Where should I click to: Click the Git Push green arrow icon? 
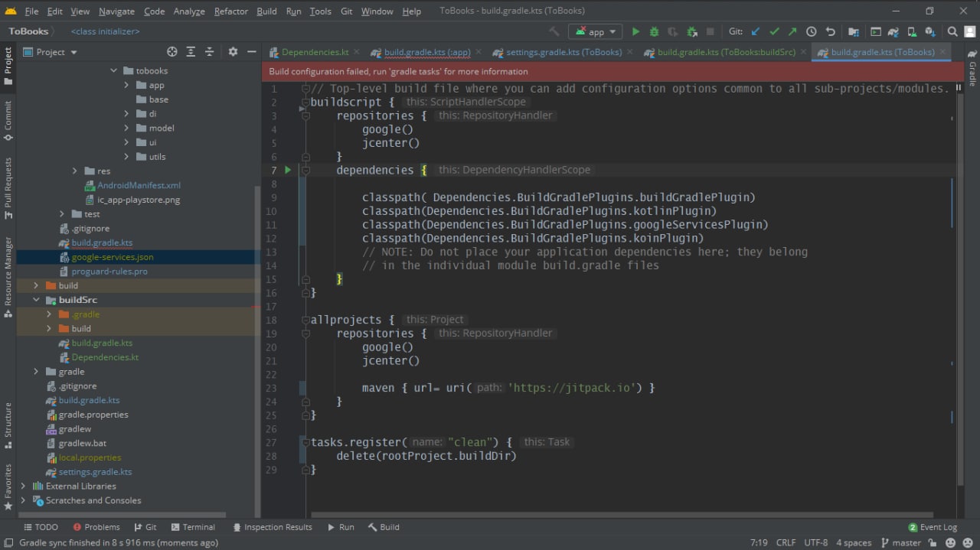click(x=792, y=31)
